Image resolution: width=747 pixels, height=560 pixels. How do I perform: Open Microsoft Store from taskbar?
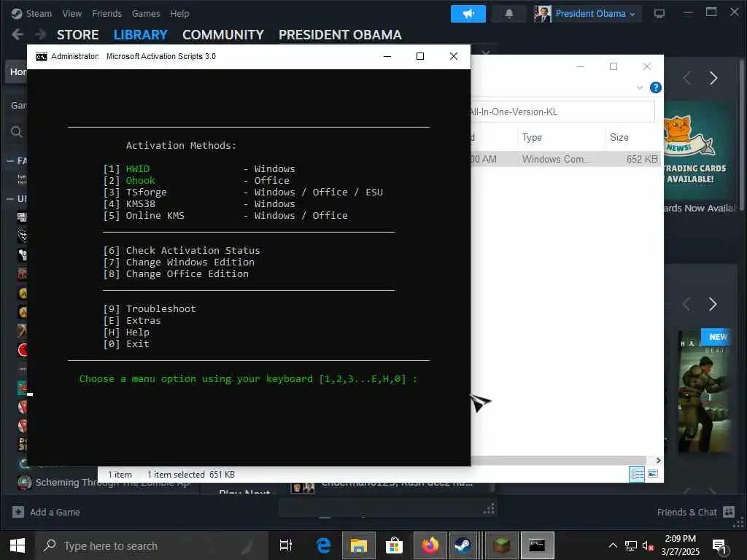click(x=394, y=545)
